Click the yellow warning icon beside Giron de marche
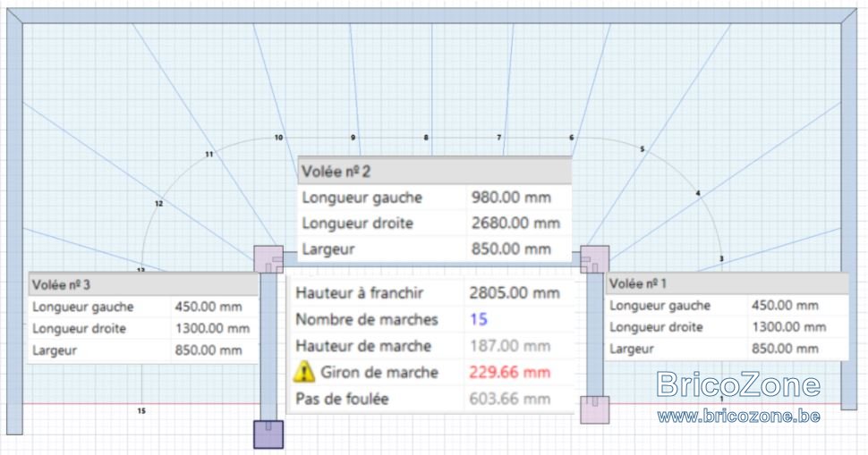The height and width of the screenshot is (455, 868). point(303,372)
